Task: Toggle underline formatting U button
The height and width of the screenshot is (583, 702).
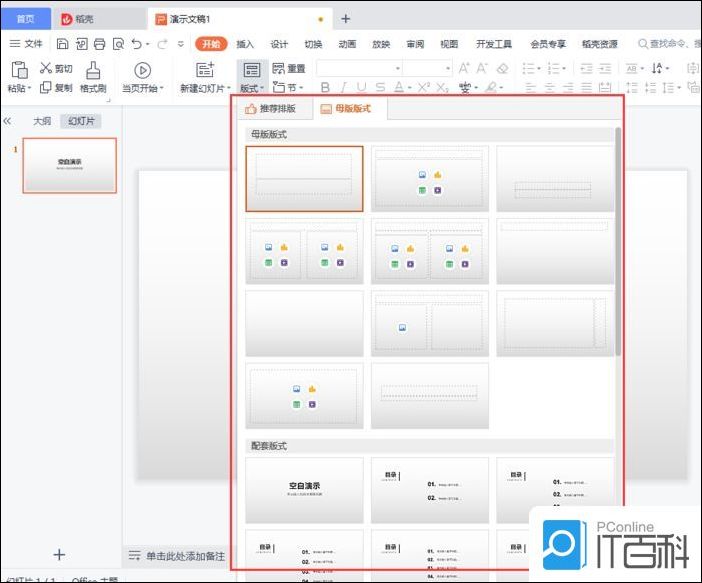Action: [x=361, y=88]
